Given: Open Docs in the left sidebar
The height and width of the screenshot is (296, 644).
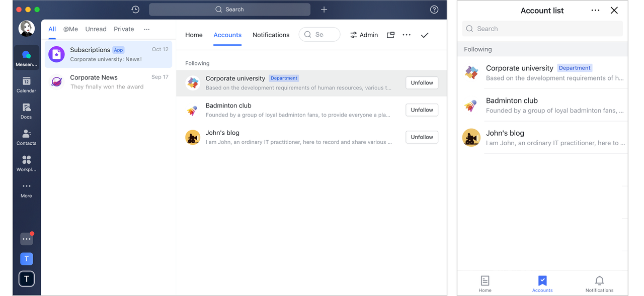Looking at the screenshot, I should (26, 111).
